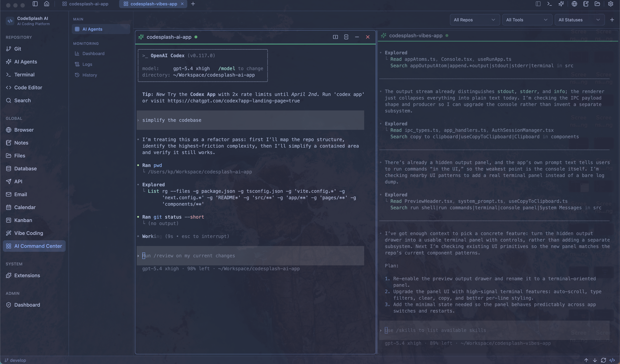Focus the prompt input of codesplash-vibes-app
Screen dimensions: 620x364
coord(492,330)
